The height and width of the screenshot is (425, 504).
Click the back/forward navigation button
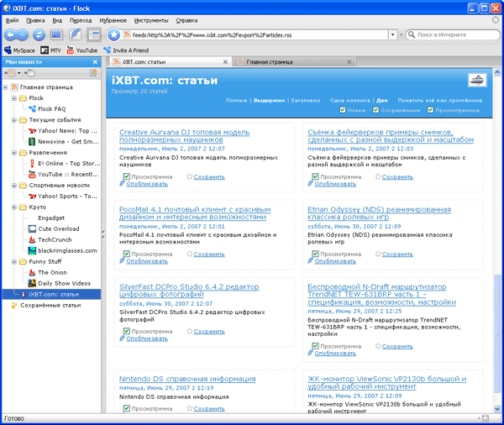pos(16,34)
